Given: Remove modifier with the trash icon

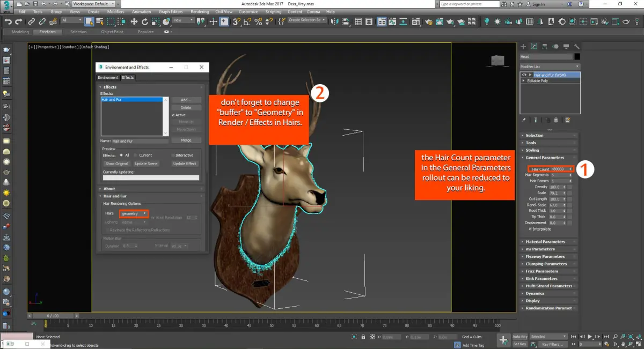Looking at the screenshot, I should pyautogui.click(x=555, y=120).
